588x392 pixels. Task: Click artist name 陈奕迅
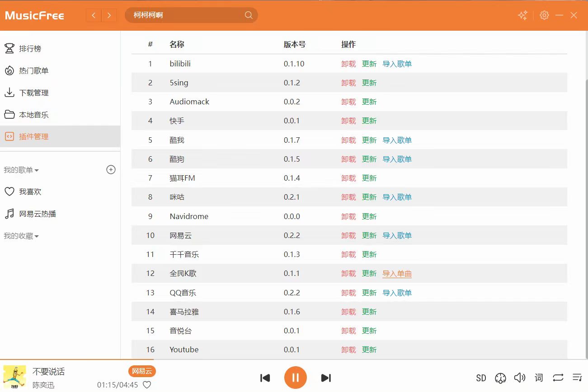(43, 385)
